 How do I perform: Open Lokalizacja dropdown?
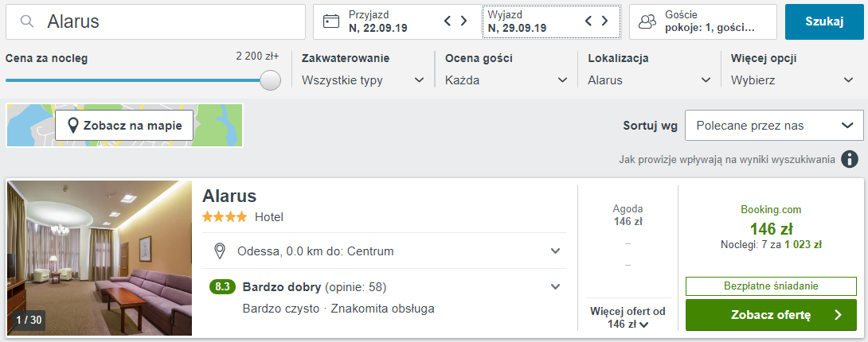point(649,80)
